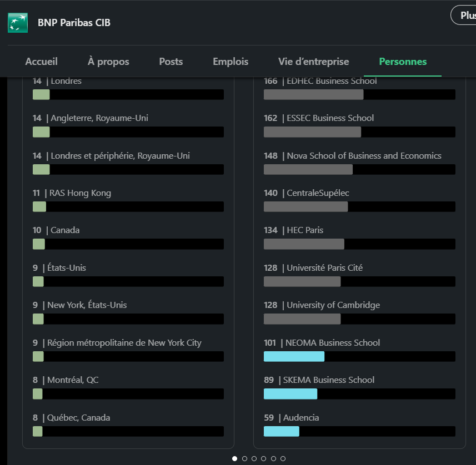Select the first carousel page dot
Screen dimensions: 476x465
[x=234, y=459]
